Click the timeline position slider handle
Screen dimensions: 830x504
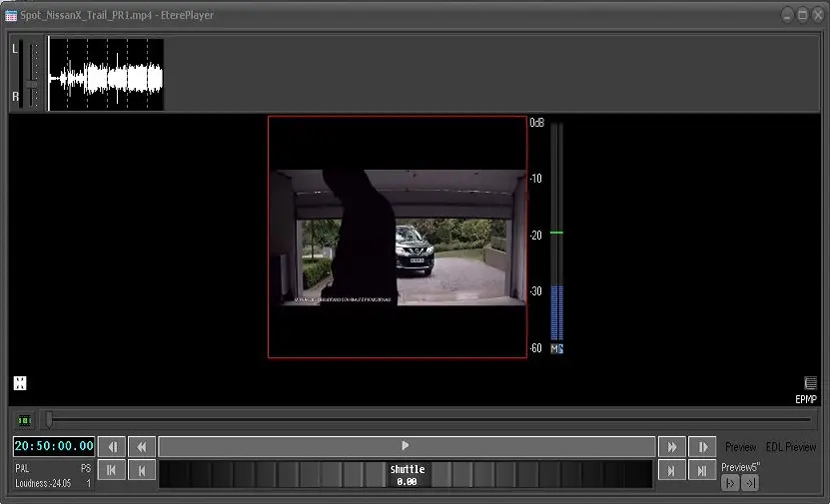[47, 420]
